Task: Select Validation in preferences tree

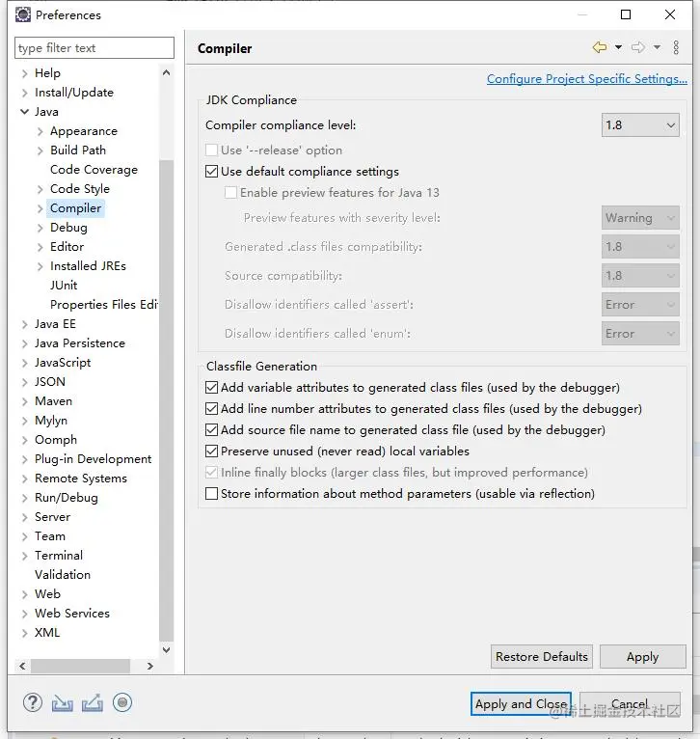Action: click(62, 575)
